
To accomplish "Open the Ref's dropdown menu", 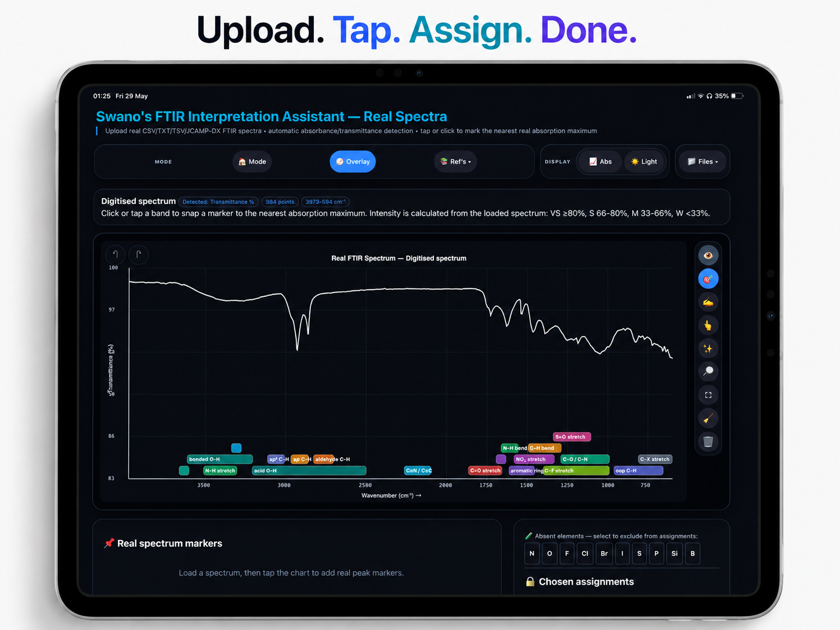I will point(455,162).
